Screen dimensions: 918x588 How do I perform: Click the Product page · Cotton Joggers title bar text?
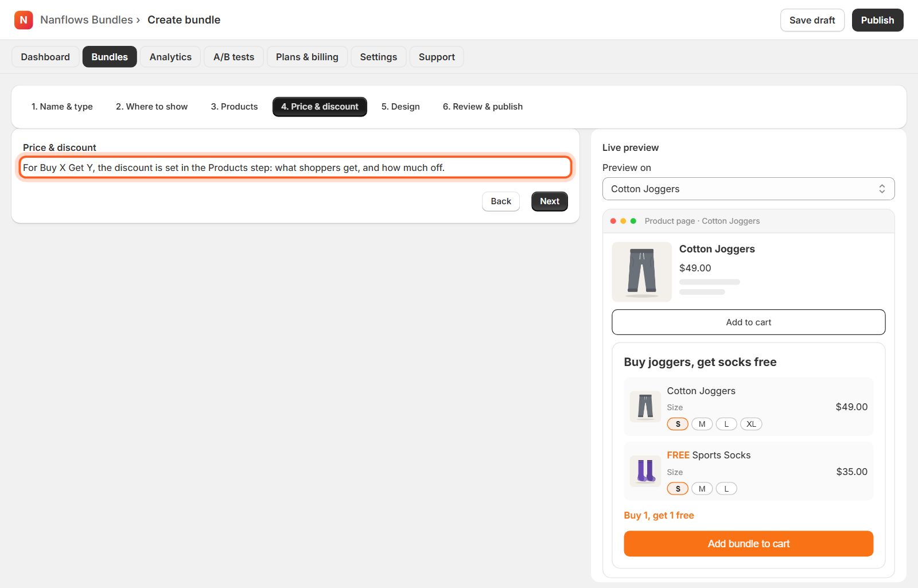coord(702,221)
